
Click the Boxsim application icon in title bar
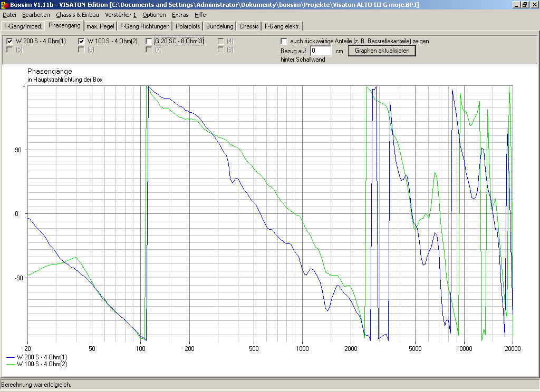(x=4, y=5)
